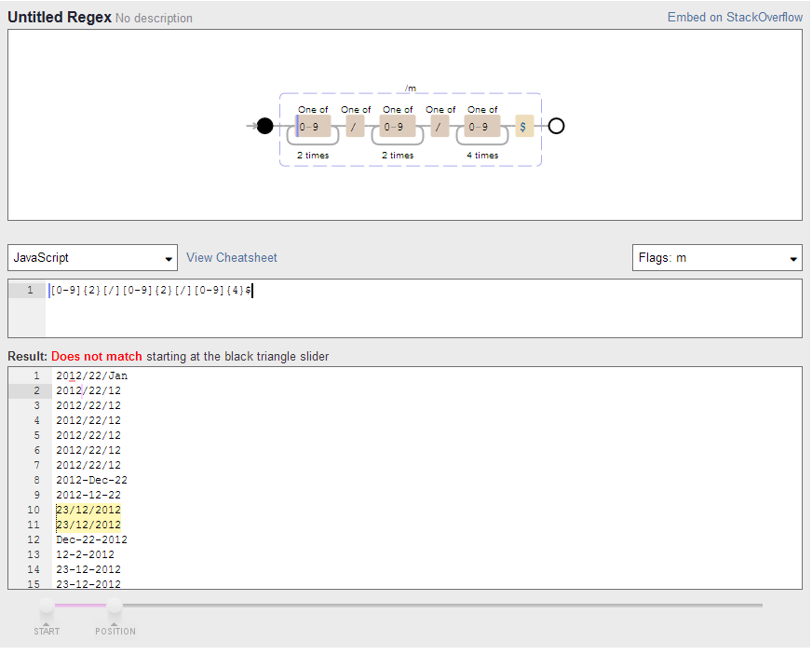Viewport: 812px width, 655px height.
Task: Click the black start node in diagram
Action: click(264, 126)
